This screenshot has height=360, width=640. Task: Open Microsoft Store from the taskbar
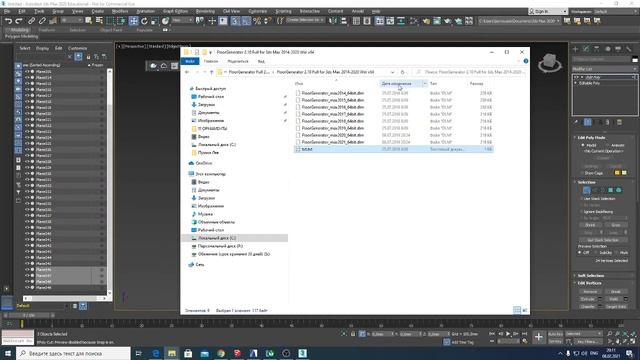(x=188, y=353)
